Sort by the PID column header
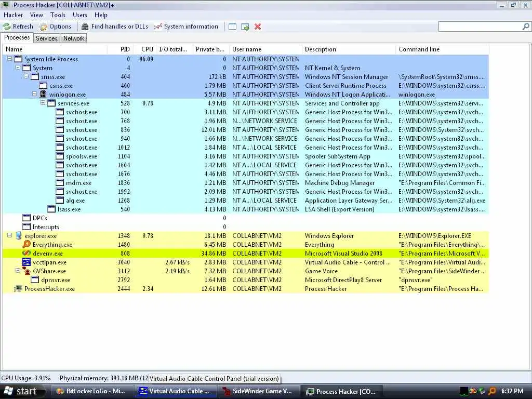This screenshot has height=399, width=532. click(x=121, y=49)
